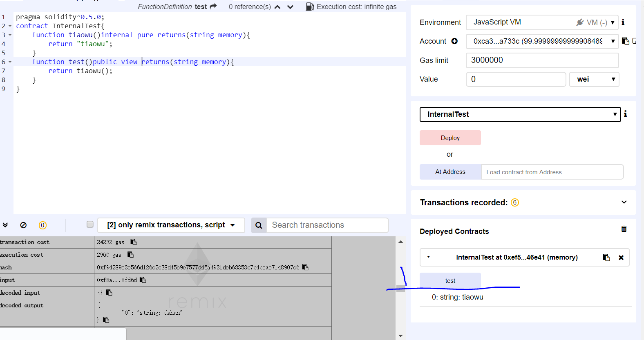Click the decoded output row label
Viewport: 644px width, 340px height.
click(22, 305)
